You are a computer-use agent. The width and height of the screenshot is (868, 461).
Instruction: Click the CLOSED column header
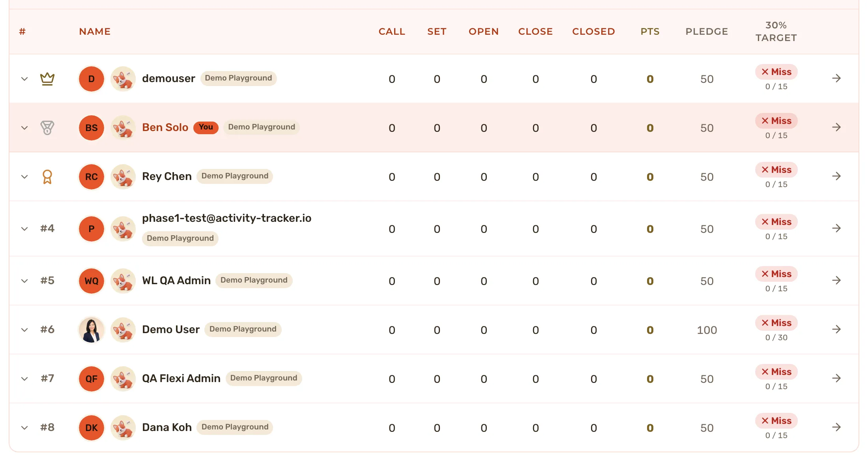click(594, 32)
